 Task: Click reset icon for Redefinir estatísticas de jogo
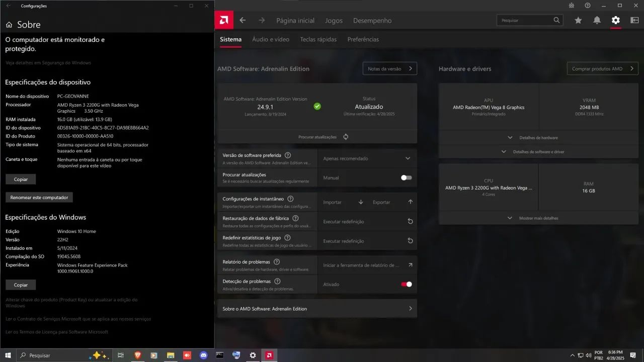[410, 241]
